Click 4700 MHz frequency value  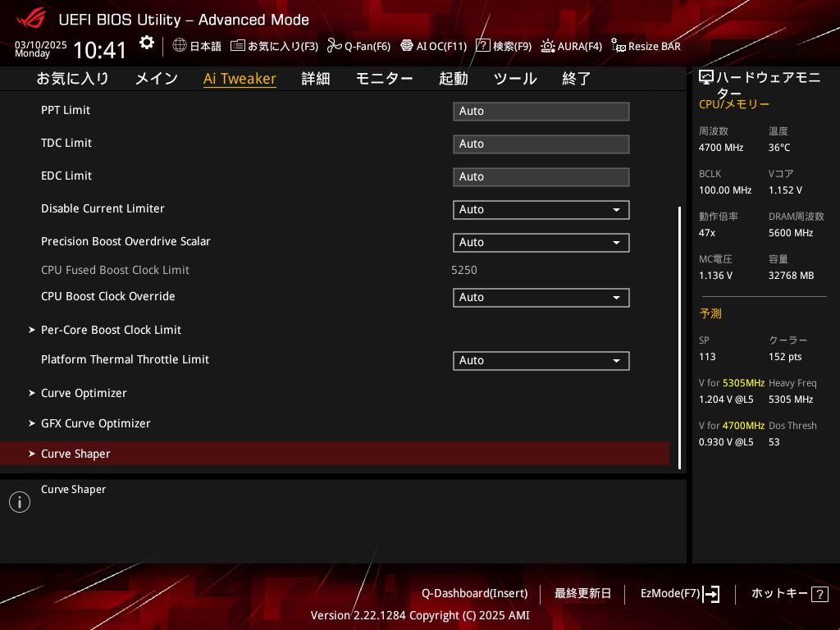tap(721, 148)
